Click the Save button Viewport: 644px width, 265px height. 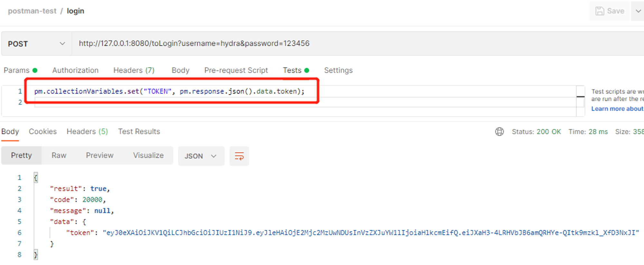(x=610, y=11)
